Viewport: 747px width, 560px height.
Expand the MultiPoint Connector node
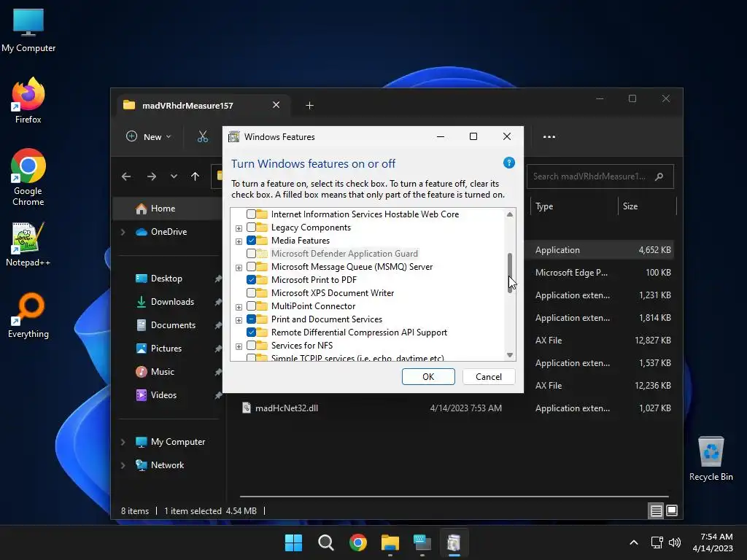pos(239,307)
